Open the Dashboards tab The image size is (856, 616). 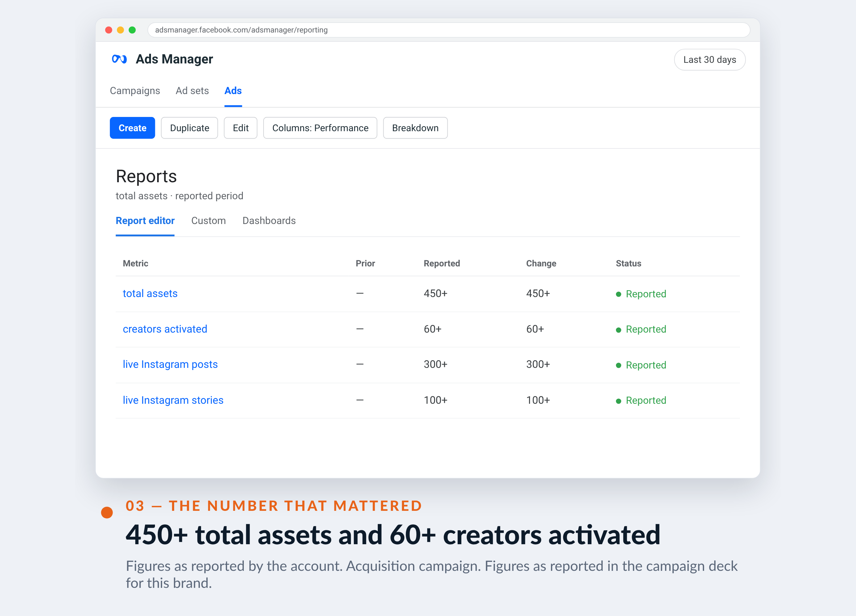point(269,221)
